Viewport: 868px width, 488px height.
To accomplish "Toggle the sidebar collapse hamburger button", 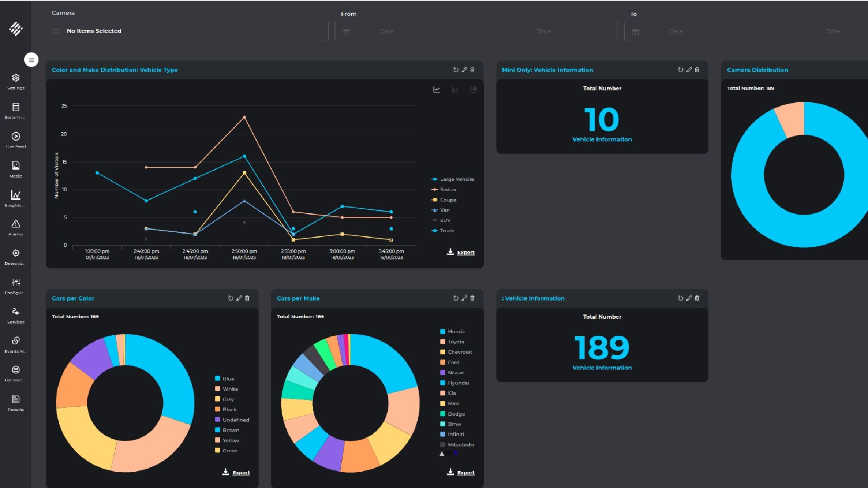I will pyautogui.click(x=31, y=60).
